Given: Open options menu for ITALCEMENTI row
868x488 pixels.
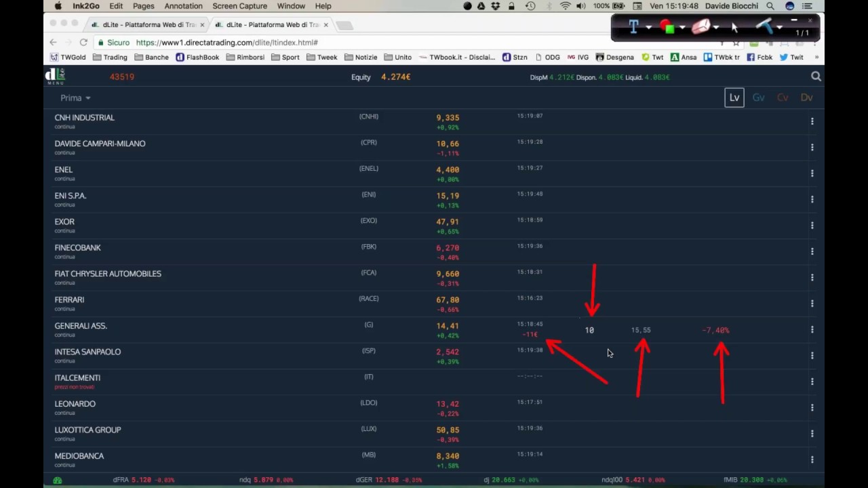Looking at the screenshot, I should (x=812, y=382).
